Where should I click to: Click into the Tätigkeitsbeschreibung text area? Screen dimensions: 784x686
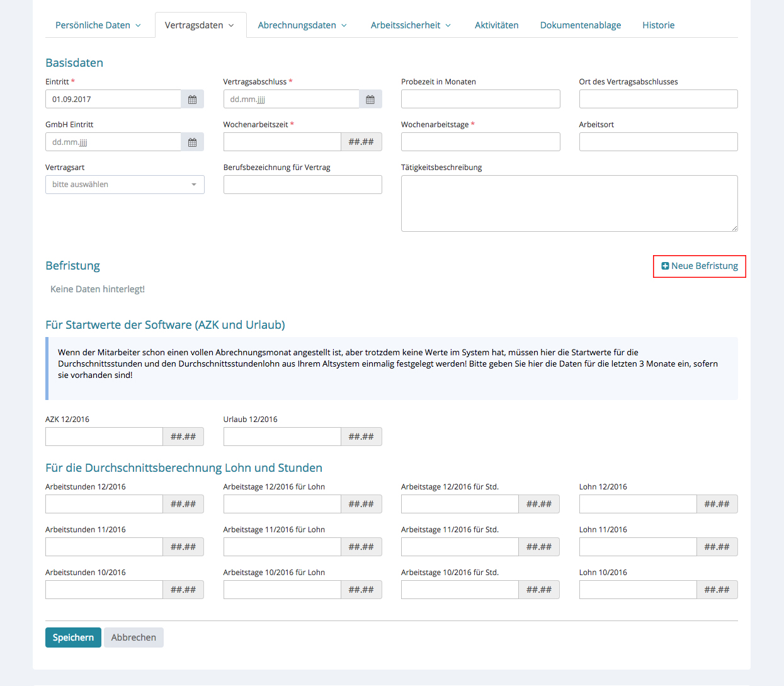569,203
